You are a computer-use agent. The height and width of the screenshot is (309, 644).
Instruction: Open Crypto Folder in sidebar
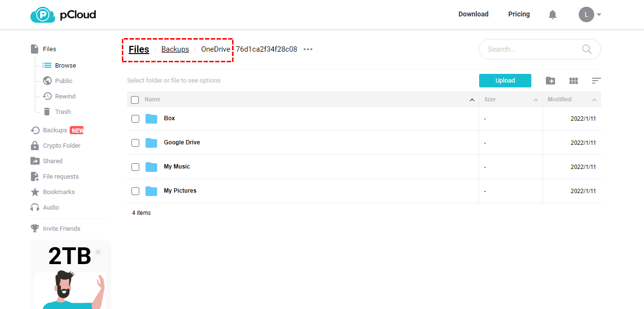tap(62, 146)
